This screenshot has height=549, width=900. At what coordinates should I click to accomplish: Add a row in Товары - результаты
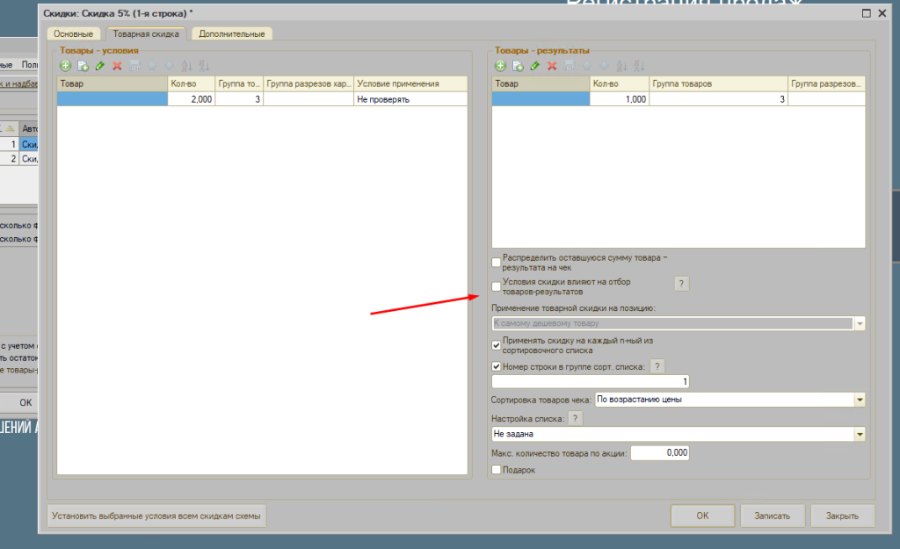501,66
